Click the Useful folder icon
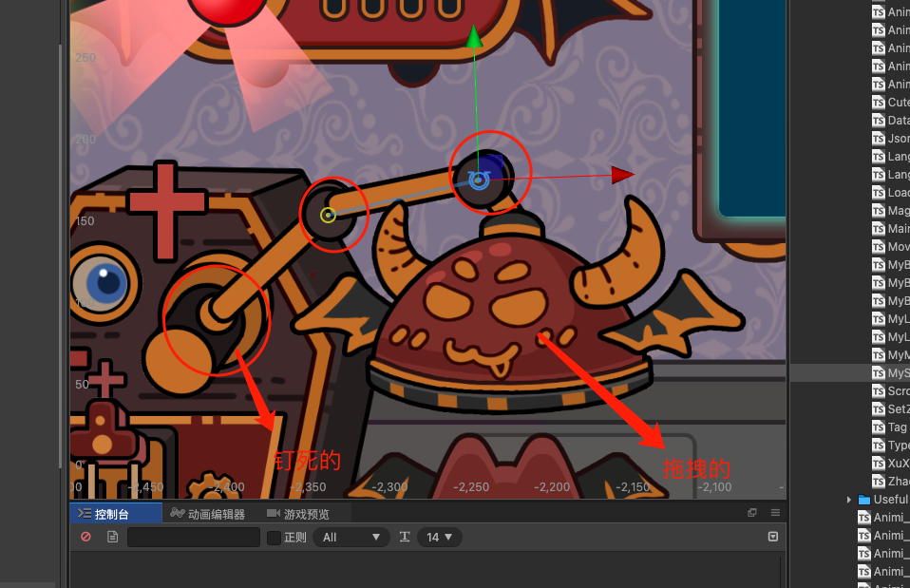This screenshot has width=910, height=588. pos(864,500)
